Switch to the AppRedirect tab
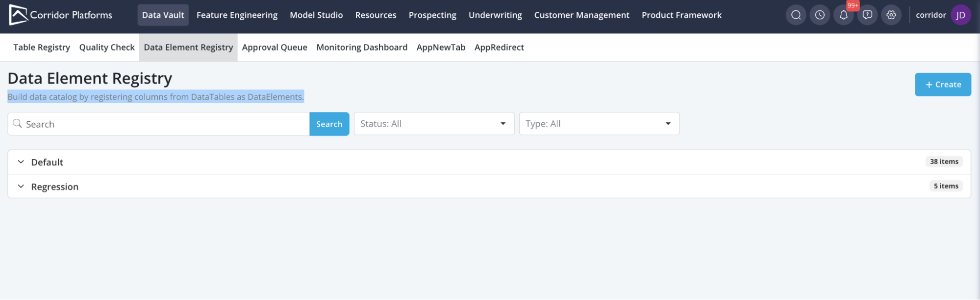Image resolution: width=980 pixels, height=300 pixels. tap(499, 48)
